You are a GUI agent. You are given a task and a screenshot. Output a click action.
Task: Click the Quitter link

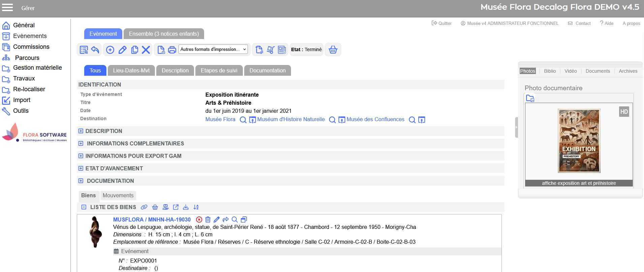[442, 23]
